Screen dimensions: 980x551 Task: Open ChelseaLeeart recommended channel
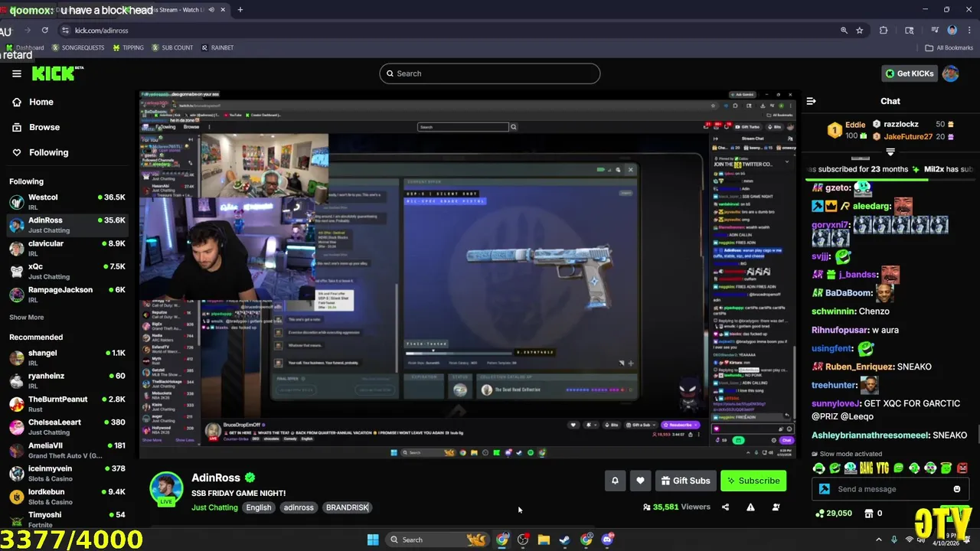pyautogui.click(x=67, y=426)
